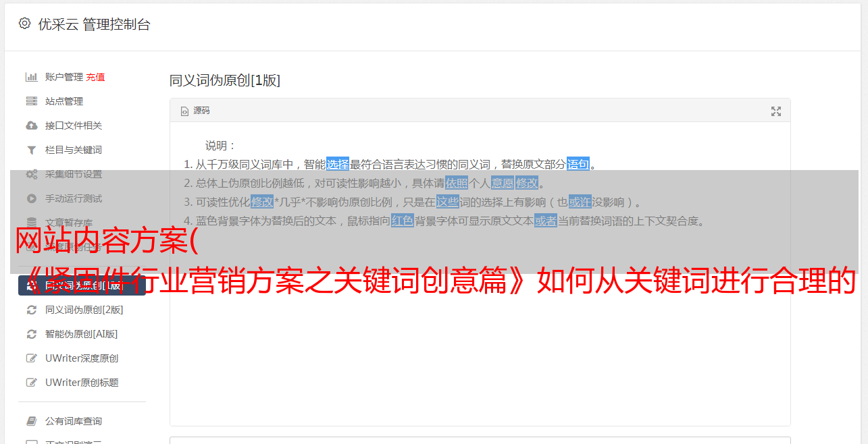Viewport: 868px width, 444px height.
Task: Click the gear icon beside 优采云 管理控制台
Action: click(x=25, y=24)
